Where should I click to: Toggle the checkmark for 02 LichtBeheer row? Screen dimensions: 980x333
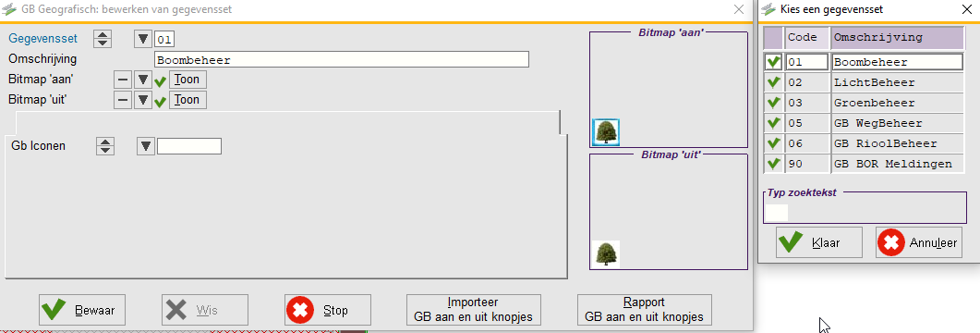pos(774,82)
